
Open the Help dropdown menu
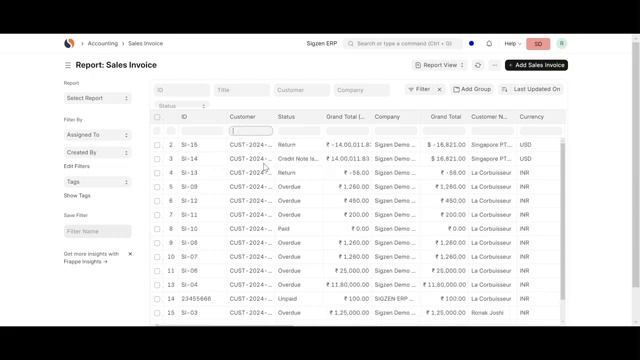pos(512,44)
